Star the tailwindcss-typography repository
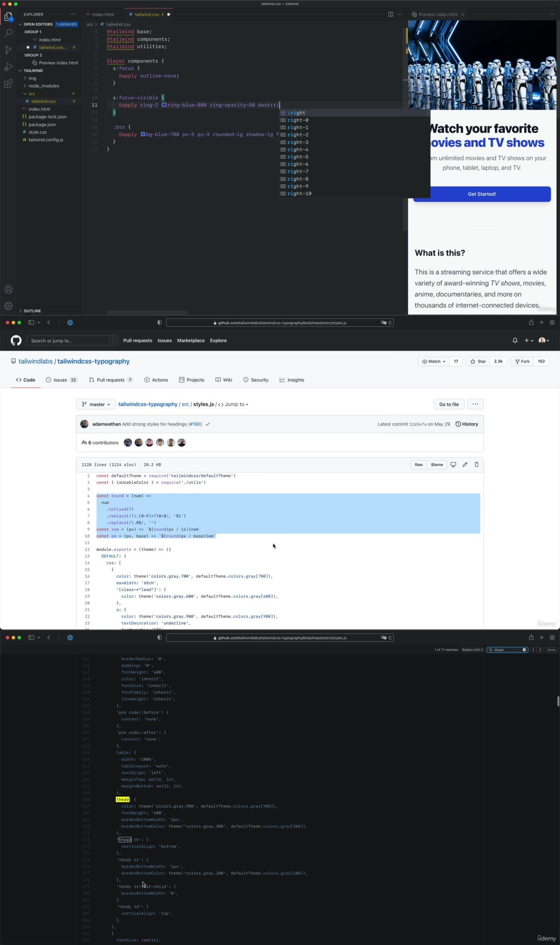Viewport: 560px width, 945px height. tap(478, 361)
